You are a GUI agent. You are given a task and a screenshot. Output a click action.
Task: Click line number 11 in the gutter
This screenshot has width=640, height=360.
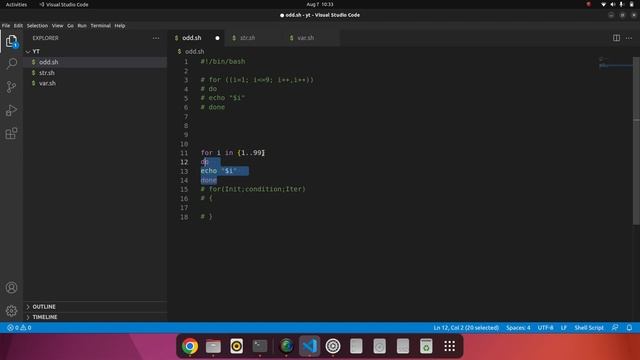(184, 153)
